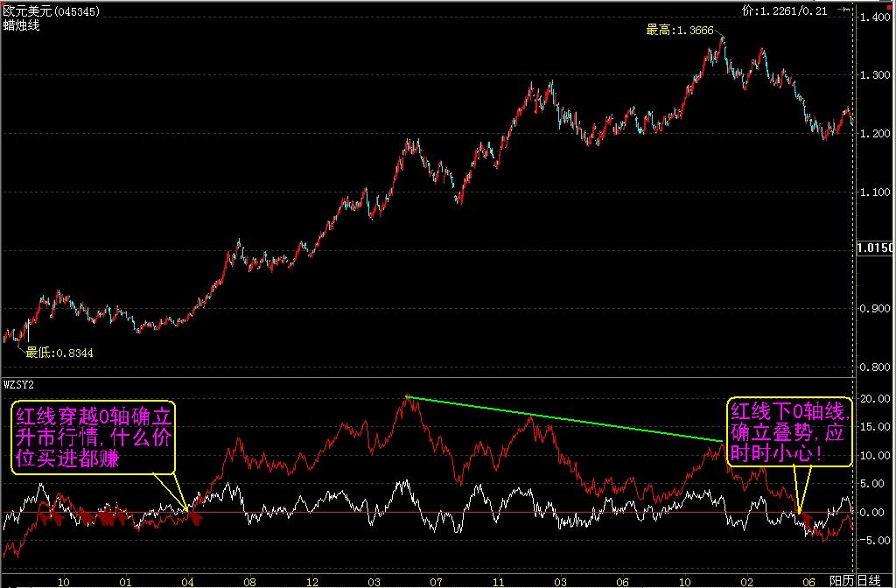Click the 阳历 calendar button
Image resolution: width=896 pixels, height=588 pixels.
coord(843,581)
